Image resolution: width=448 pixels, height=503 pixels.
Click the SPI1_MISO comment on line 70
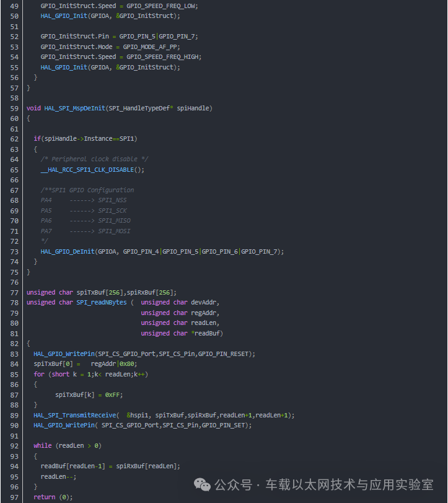(114, 221)
